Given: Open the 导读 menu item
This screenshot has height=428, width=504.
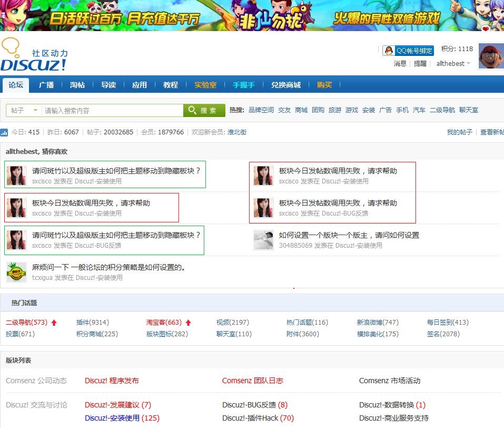Looking at the screenshot, I should pos(108,85).
